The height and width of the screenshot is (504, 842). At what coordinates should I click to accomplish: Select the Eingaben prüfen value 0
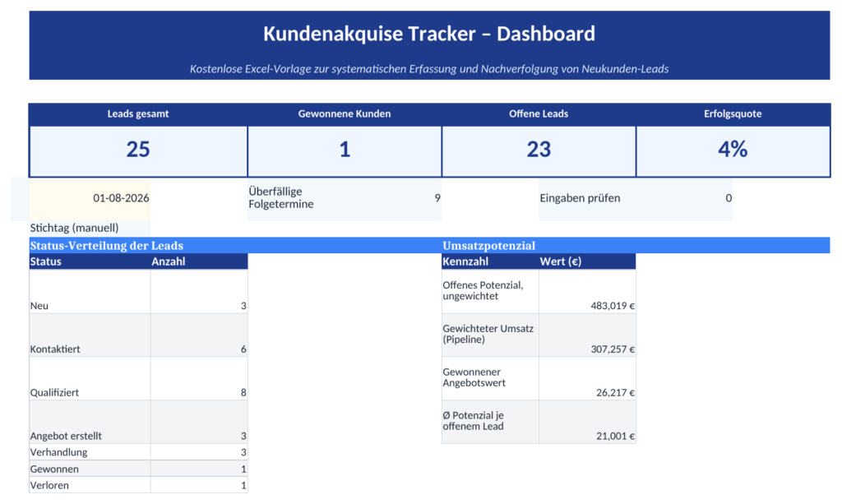[729, 198]
